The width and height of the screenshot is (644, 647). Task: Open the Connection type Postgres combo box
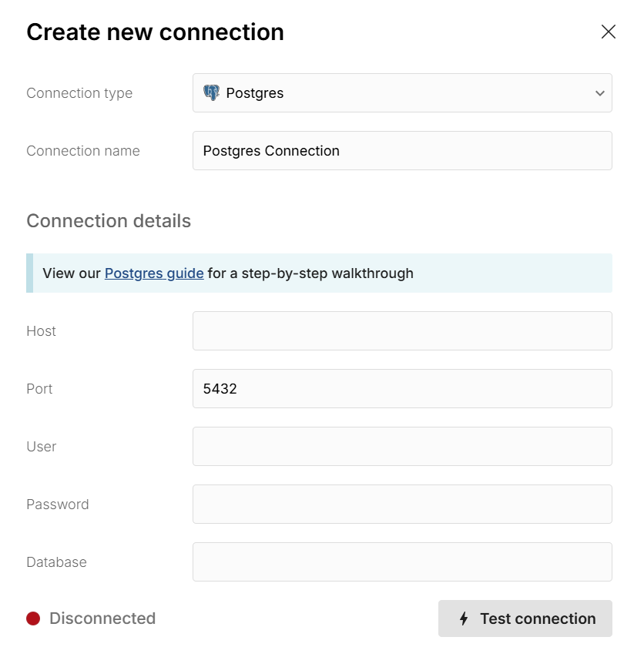tap(401, 93)
